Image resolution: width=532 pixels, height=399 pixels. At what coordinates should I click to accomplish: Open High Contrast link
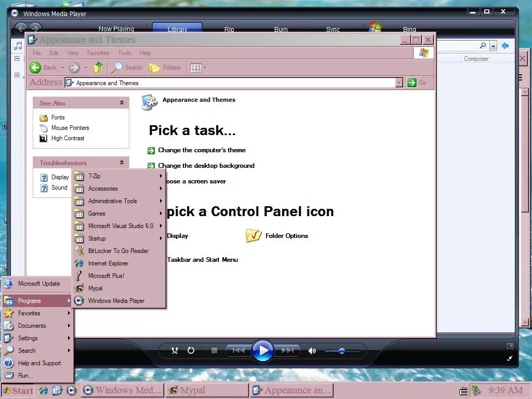(x=68, y=138)
